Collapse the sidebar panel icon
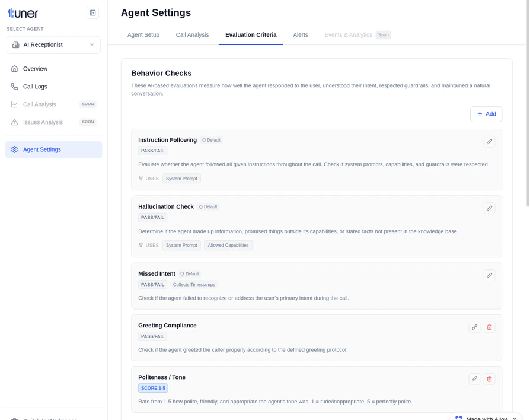Viewport: 530px width, 420px height. click(92, 13)
